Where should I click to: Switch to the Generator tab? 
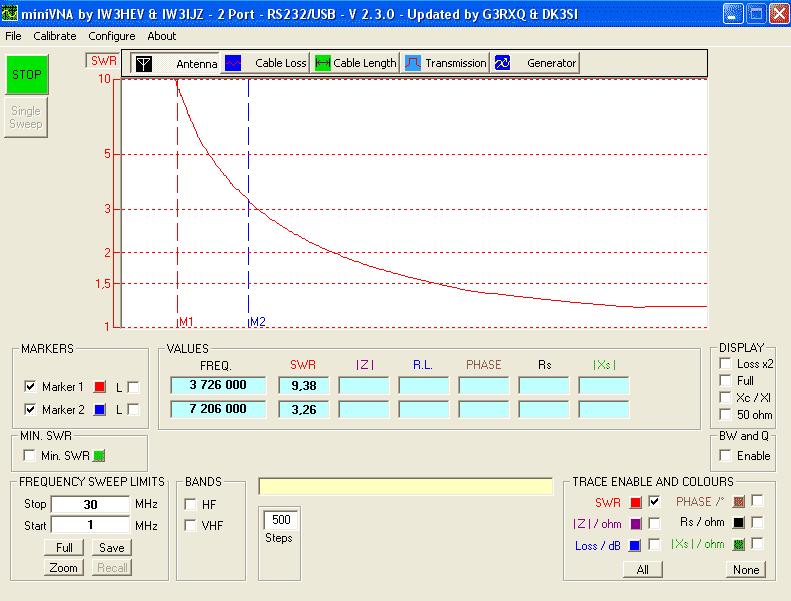(x=535, y=63)
